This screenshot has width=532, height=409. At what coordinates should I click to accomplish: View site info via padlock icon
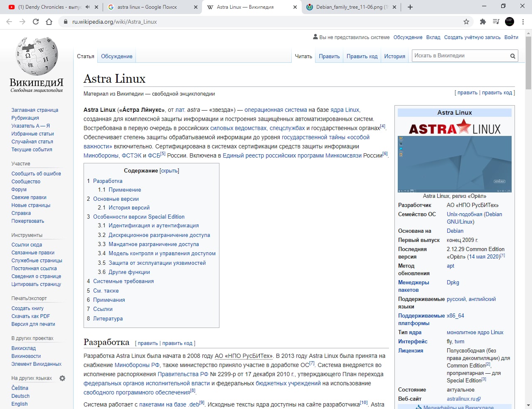[x=65, y=22]
